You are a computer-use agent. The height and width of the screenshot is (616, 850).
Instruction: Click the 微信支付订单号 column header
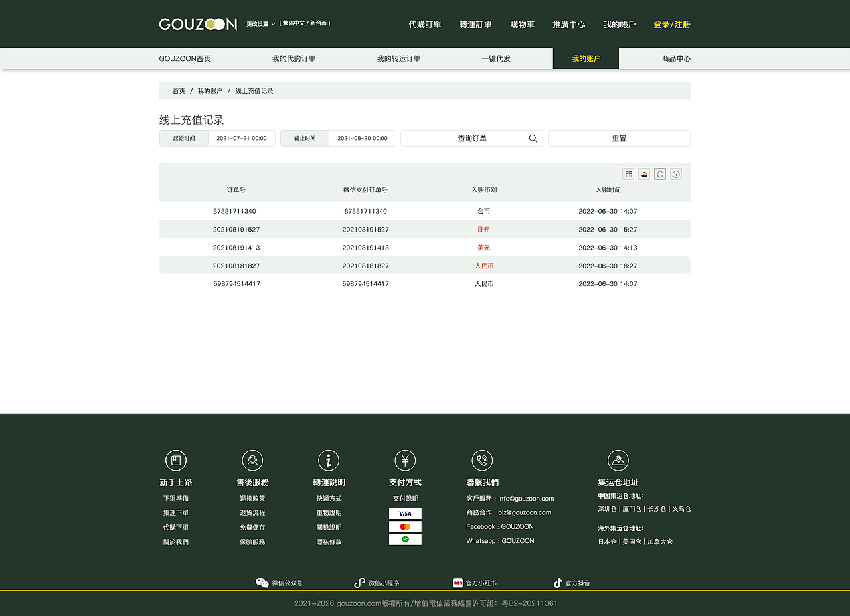[x=365, y=190]
